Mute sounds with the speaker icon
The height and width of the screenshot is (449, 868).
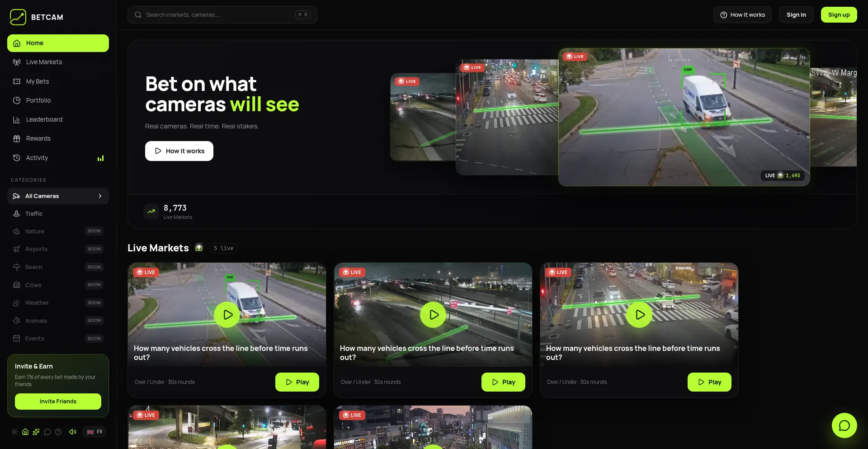[72, 432]
